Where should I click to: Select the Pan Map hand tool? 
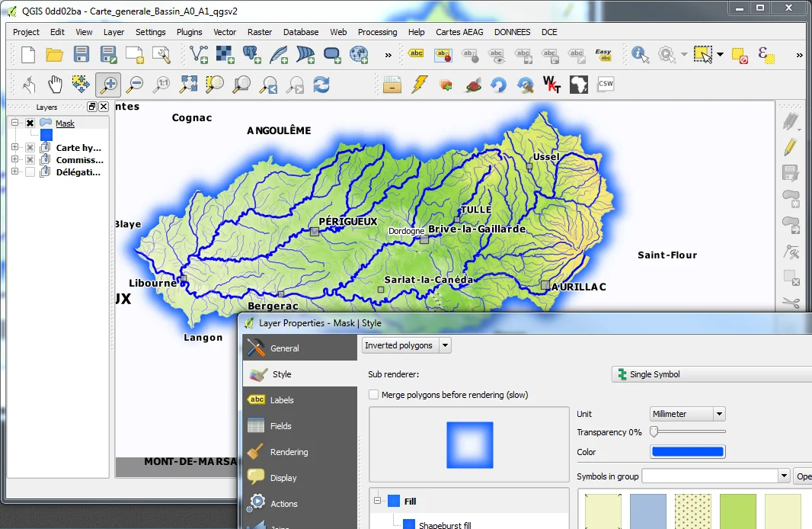click(x=55, y=85)
